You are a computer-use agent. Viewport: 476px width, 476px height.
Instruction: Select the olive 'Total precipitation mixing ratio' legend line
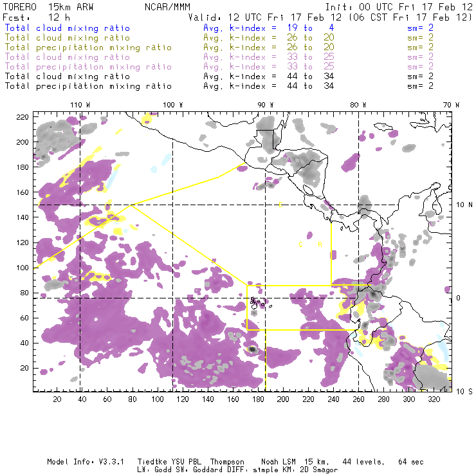pos(88,48)
